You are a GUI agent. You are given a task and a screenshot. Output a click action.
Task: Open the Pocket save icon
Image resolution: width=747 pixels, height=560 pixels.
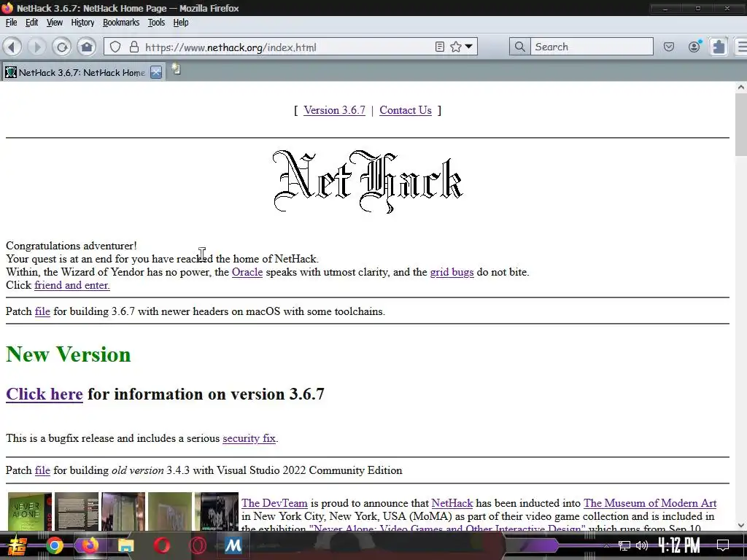point(669,47)
